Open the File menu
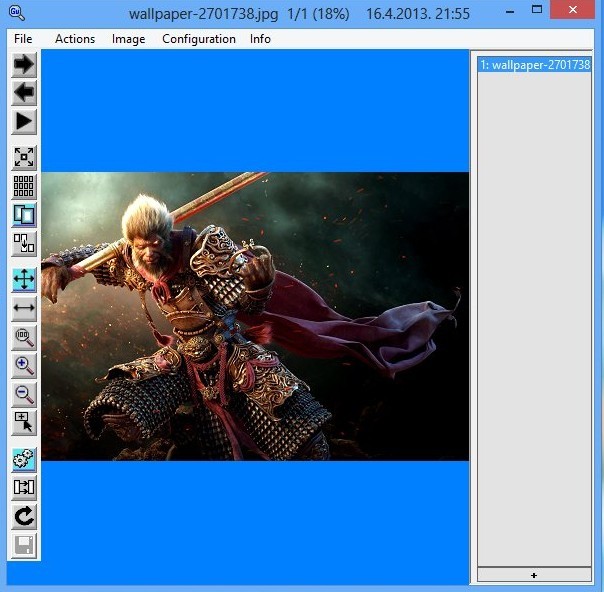The image size is (604, 592). click(23, 39)
